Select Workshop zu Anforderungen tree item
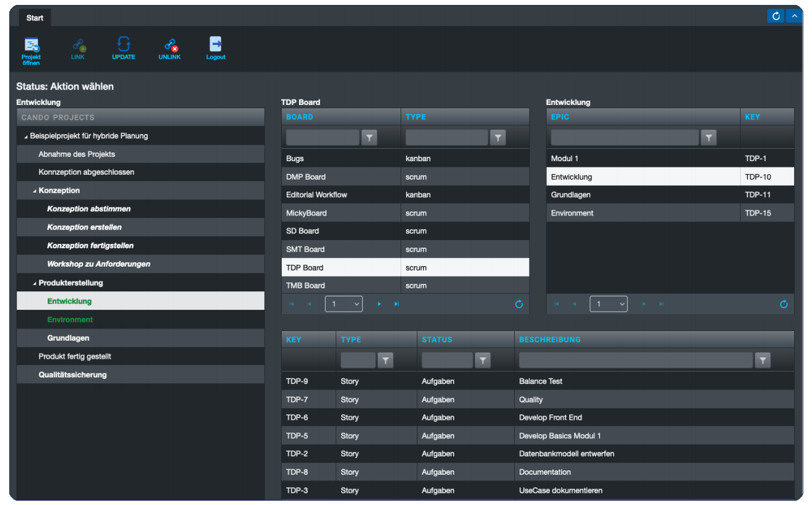The height and width of the screenshot is (505, 812). [x=141, y=264]
